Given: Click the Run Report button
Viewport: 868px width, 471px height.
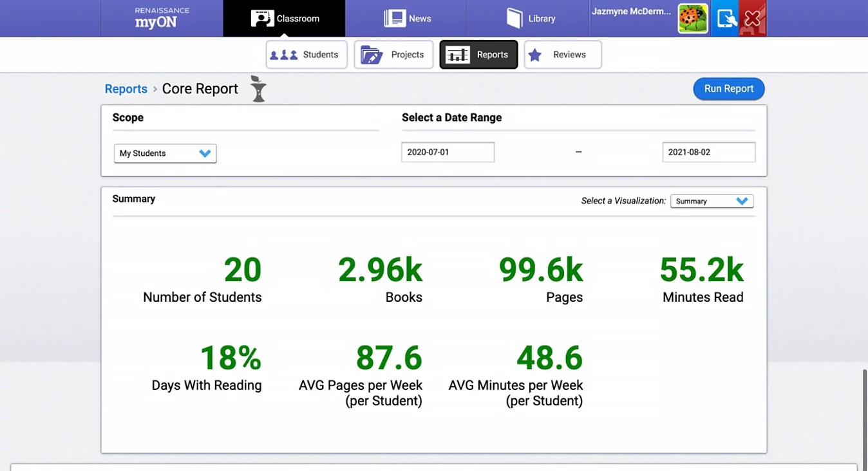Looking at the screenshot, I should point(729,89).
